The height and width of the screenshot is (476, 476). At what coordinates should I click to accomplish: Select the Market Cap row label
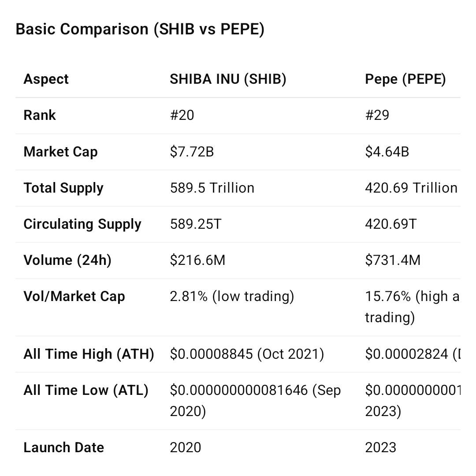(60, 152)
